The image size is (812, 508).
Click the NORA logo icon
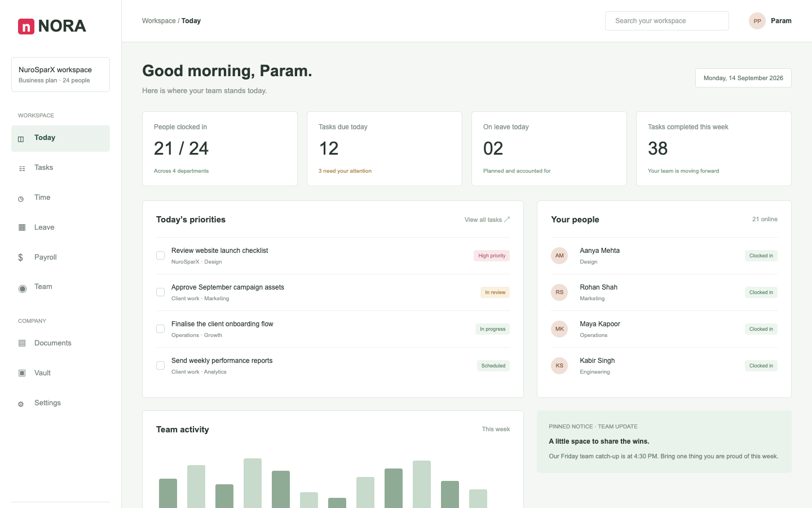tap(26, 27)
